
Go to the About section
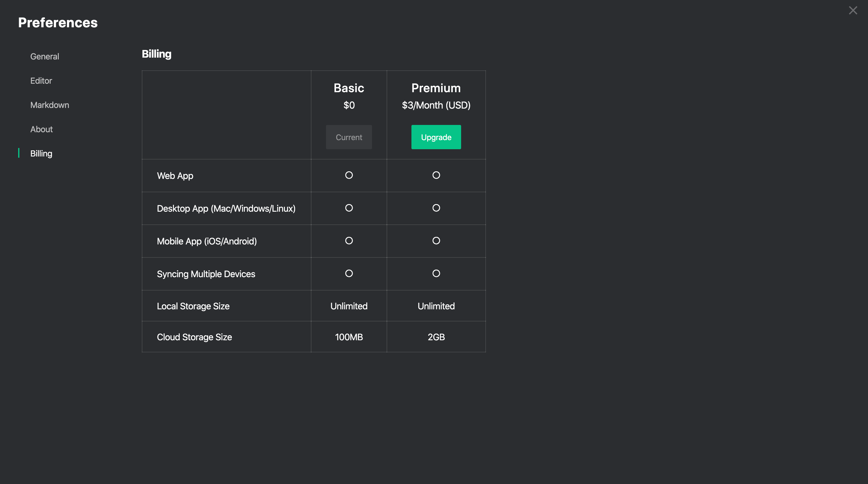coord(42,129)
